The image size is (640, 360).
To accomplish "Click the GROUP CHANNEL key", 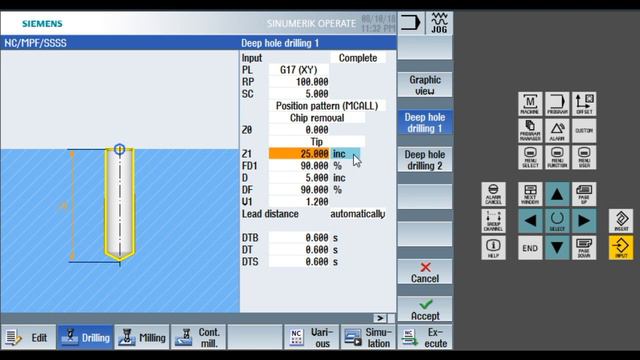I will (x=493, y=221).
